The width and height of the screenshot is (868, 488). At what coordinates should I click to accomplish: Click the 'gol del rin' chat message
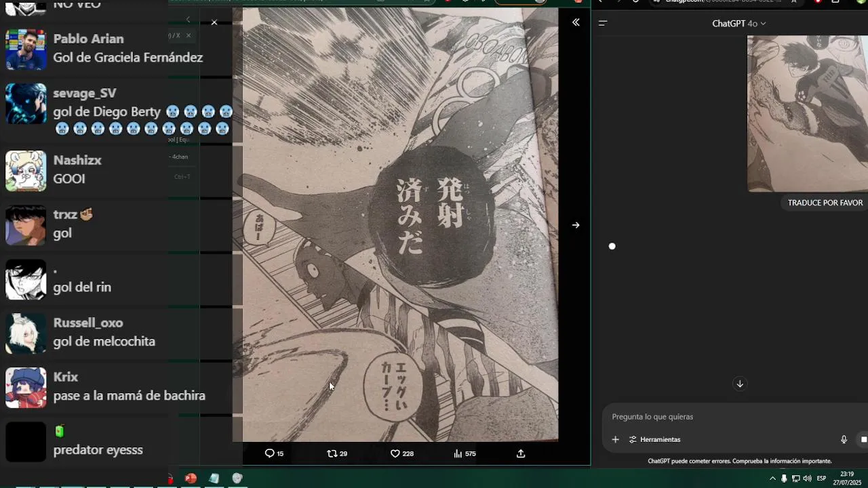(x=82, y=287)
